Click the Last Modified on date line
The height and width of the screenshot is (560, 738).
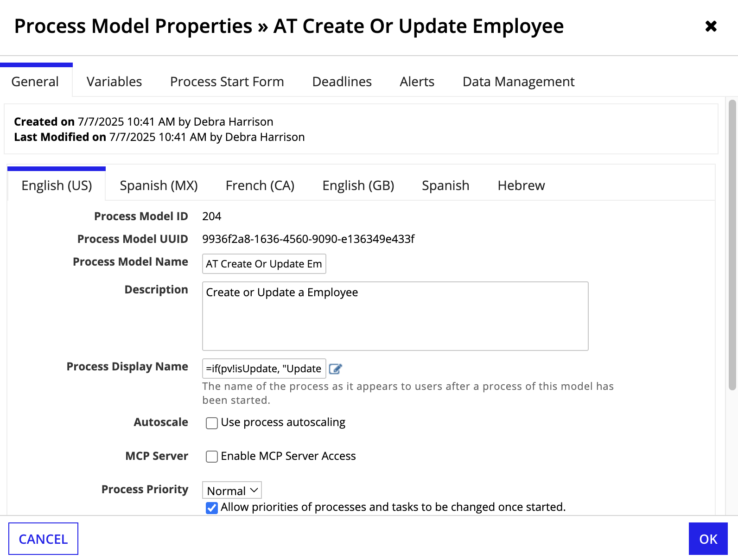point(159,137)
